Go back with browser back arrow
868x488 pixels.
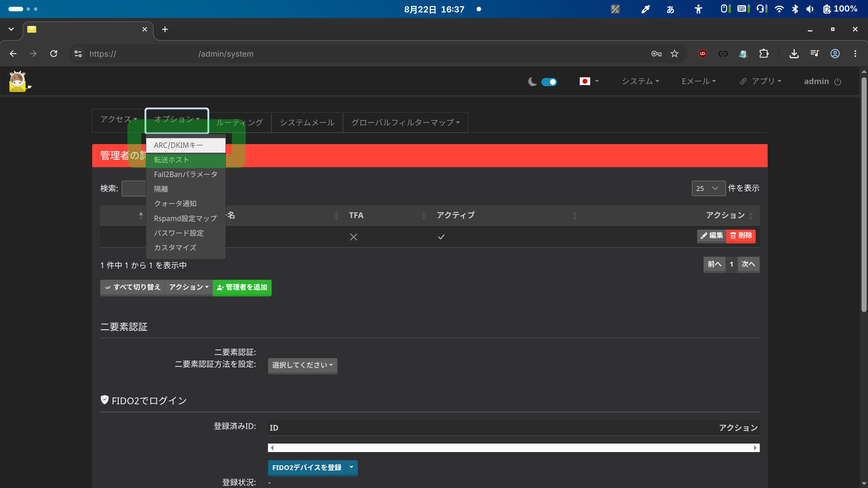point(13,54)
